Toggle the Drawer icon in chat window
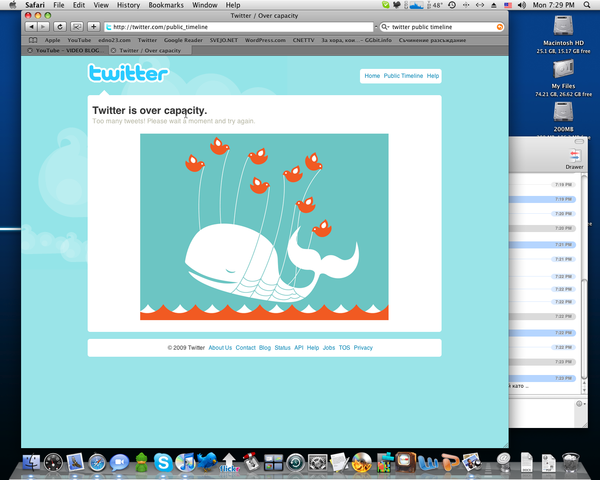Image resolution: width=600 pixels, height=480 pixels. (x=574, y=159)
